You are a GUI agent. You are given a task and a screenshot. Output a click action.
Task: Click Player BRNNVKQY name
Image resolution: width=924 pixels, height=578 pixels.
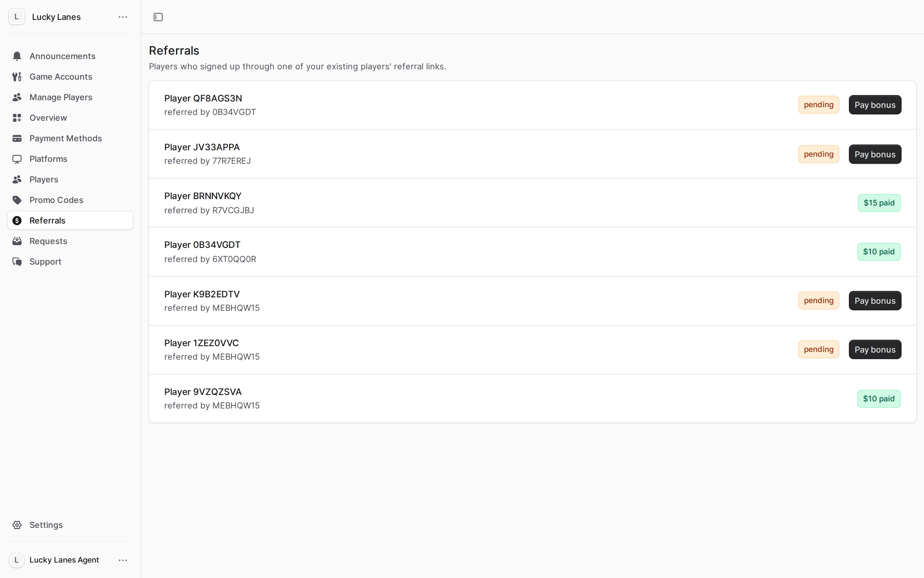click(203, 196)
